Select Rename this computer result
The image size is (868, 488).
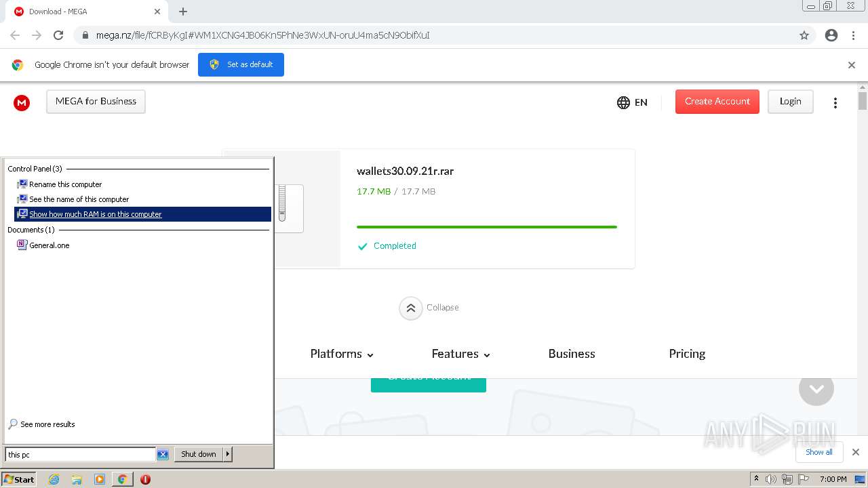pyautogui.click(x=142, y=184)
